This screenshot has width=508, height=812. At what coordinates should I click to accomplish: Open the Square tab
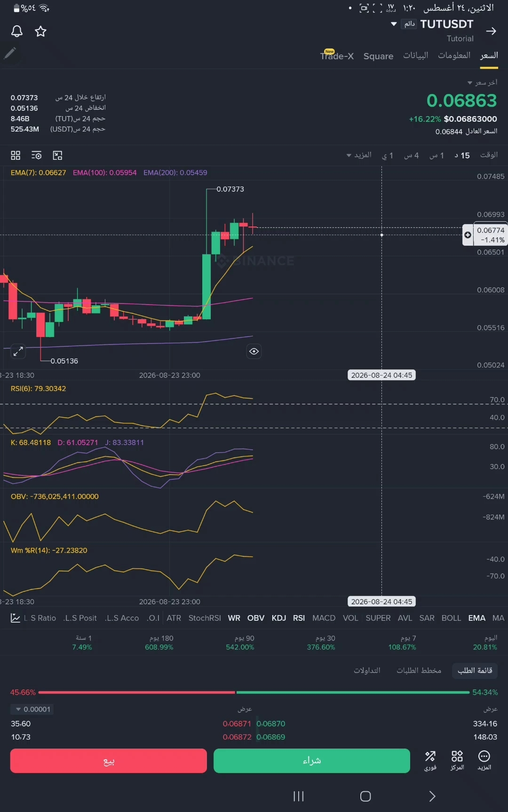[378, 56]
